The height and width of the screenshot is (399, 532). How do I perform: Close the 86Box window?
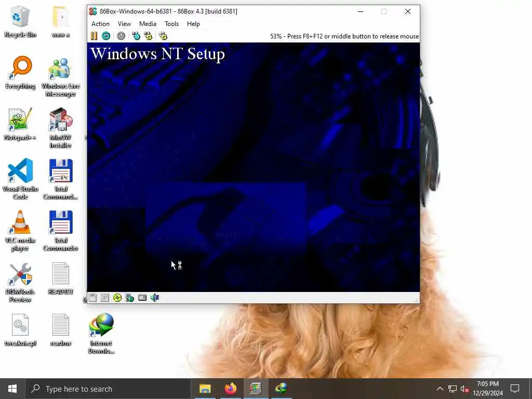(408, 11)
